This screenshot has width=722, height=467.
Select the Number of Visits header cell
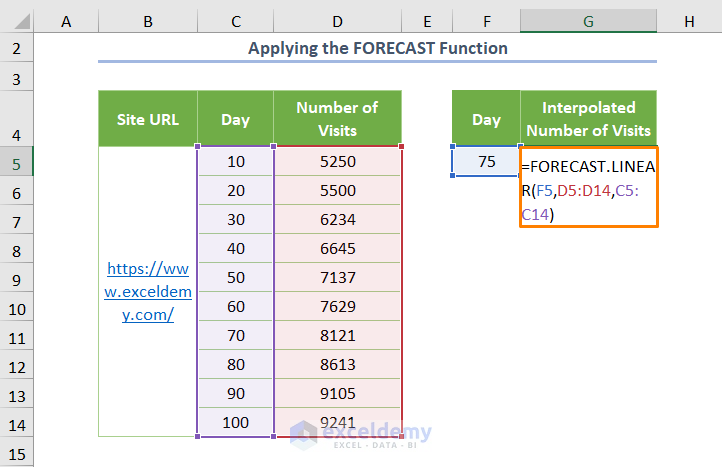337,119
